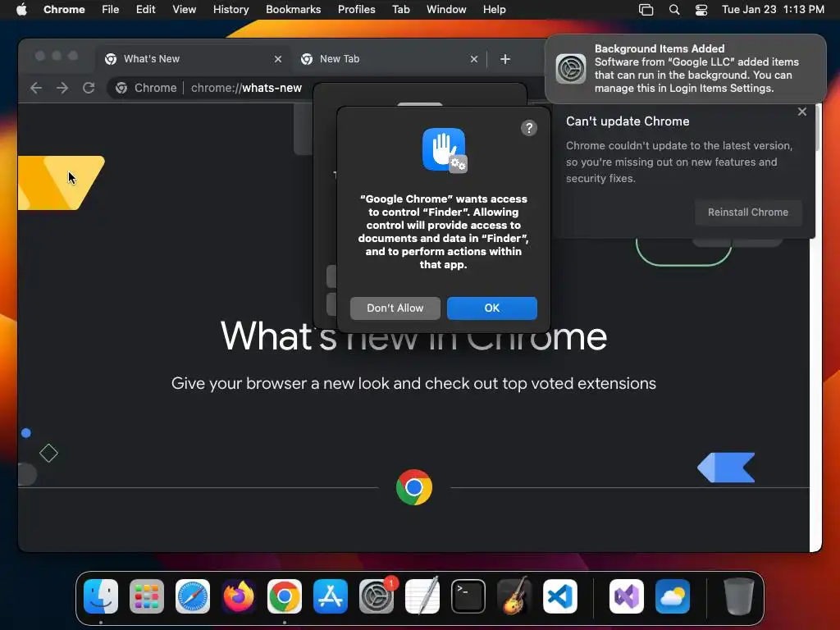Open the View menu

point(184,10)
